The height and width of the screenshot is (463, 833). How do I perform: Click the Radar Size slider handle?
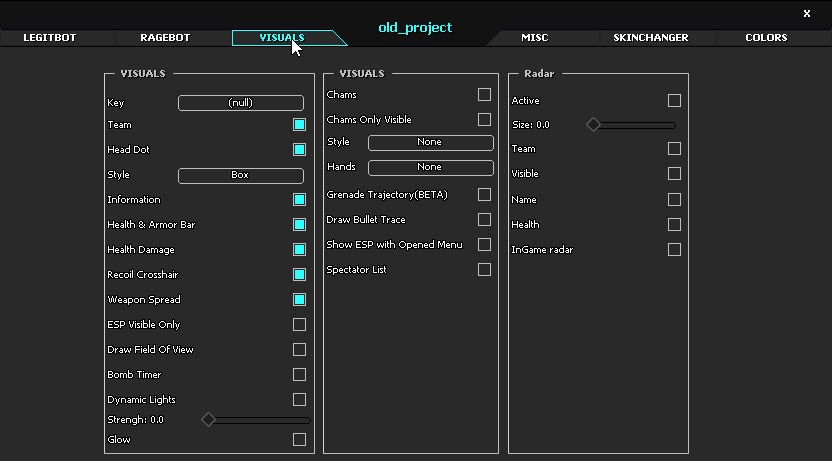coord(593,125)
